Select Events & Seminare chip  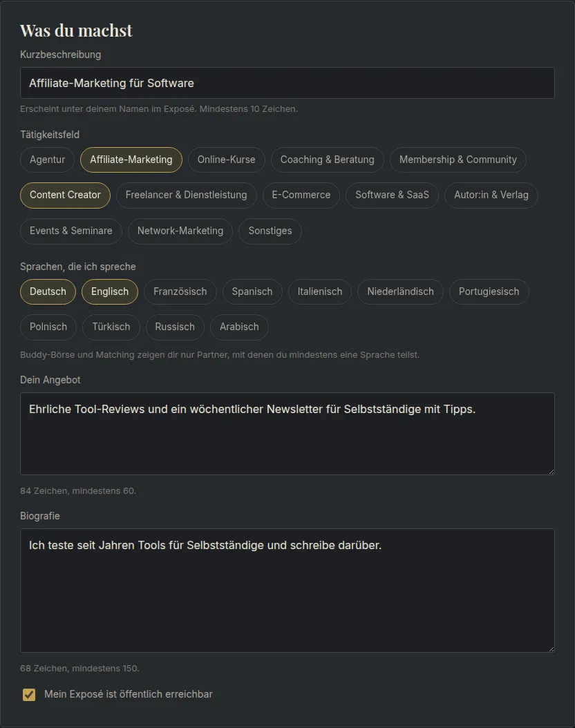point(71,231)
